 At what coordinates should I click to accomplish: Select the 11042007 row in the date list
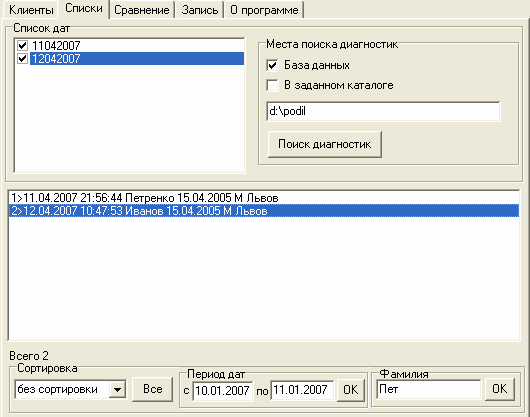point(137,45)
